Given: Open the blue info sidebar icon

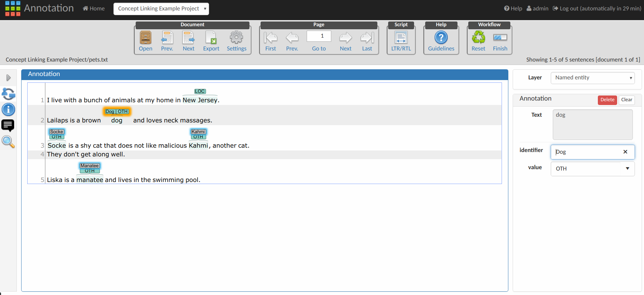Looking at the screenshot, I should [x=8, y=110].
